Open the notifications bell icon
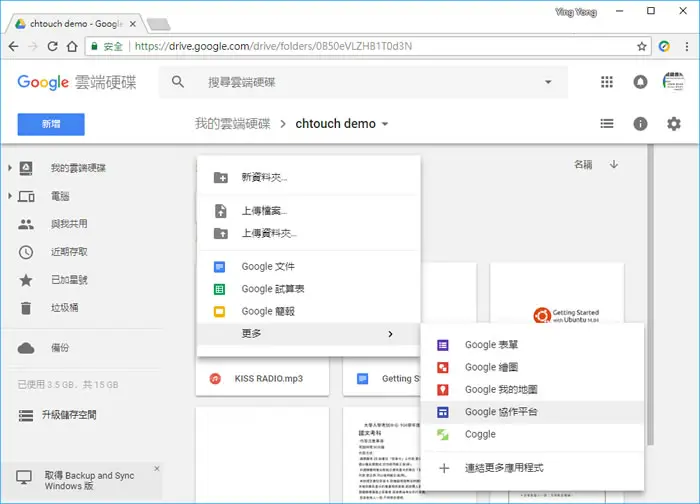700x504 pixels. pyautogui.click(x=640, y=82)
